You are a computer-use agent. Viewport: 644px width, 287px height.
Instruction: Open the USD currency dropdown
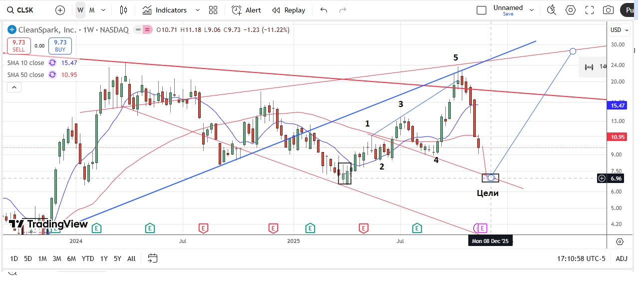click(619, 30)
